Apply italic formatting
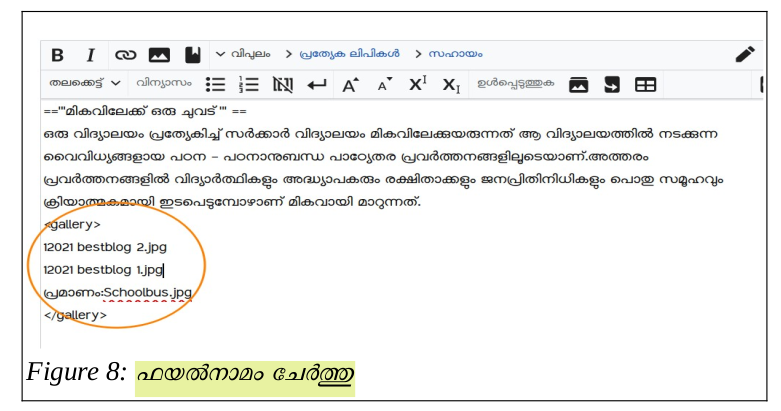The width and height of the screenshot is (781, 411). 90,54
